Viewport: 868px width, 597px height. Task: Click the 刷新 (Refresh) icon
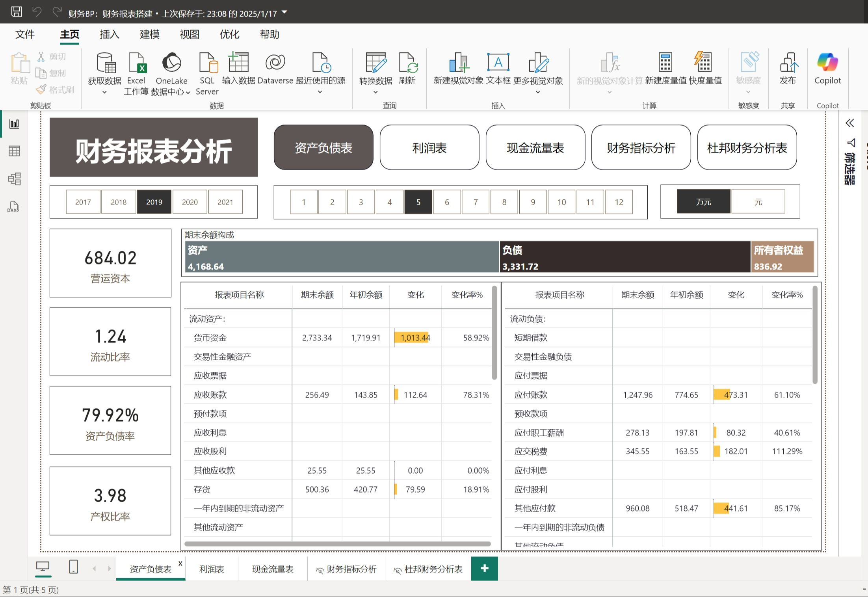[x=408, y=69]
